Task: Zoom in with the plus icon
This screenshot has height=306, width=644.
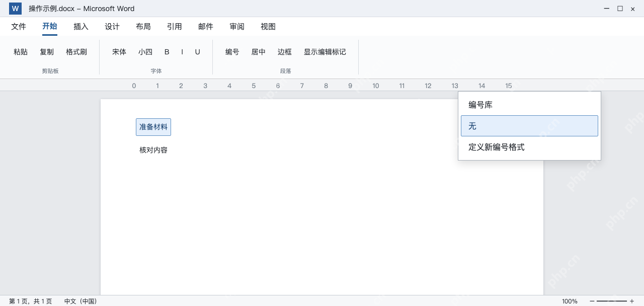Action: (632, 301)
